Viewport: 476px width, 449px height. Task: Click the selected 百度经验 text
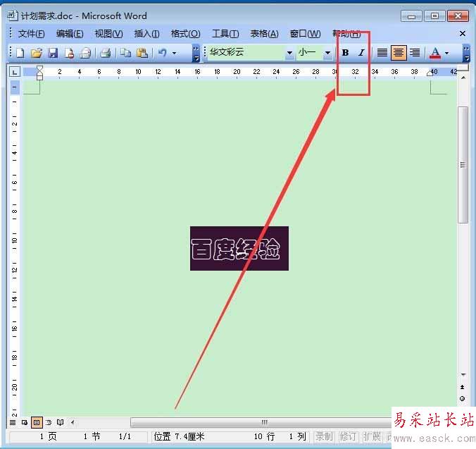coord(239,249)
